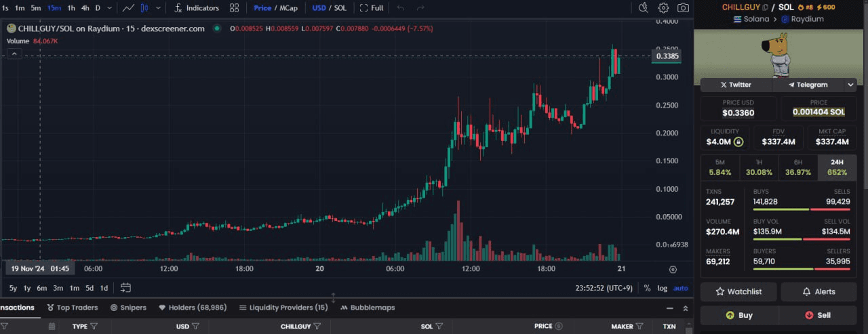Open the go-to-date calendar icon

[125, 288]
